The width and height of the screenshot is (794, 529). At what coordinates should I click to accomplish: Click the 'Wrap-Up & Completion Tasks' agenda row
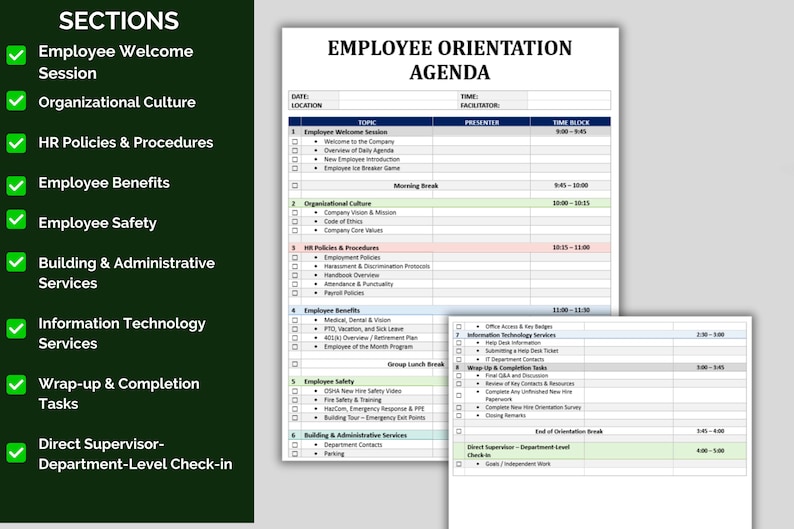(x=600, y=368)
